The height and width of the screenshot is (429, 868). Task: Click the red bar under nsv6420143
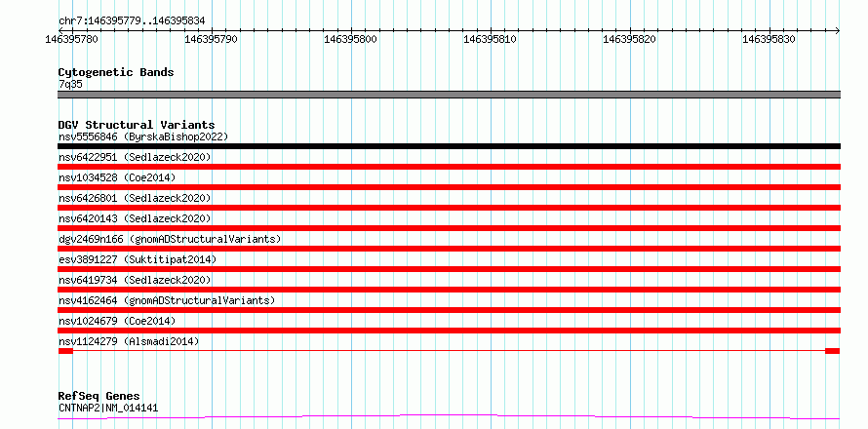coord(449,228)
